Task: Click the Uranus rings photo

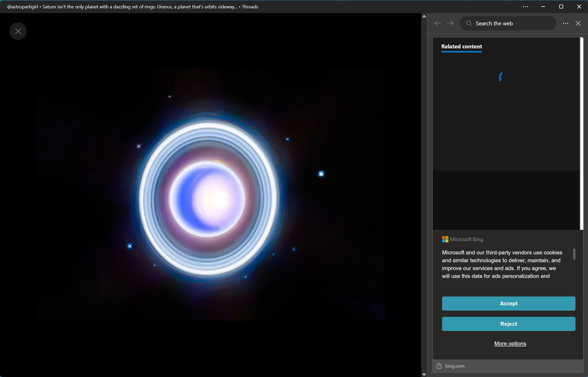Action: [x=211, y=195]
